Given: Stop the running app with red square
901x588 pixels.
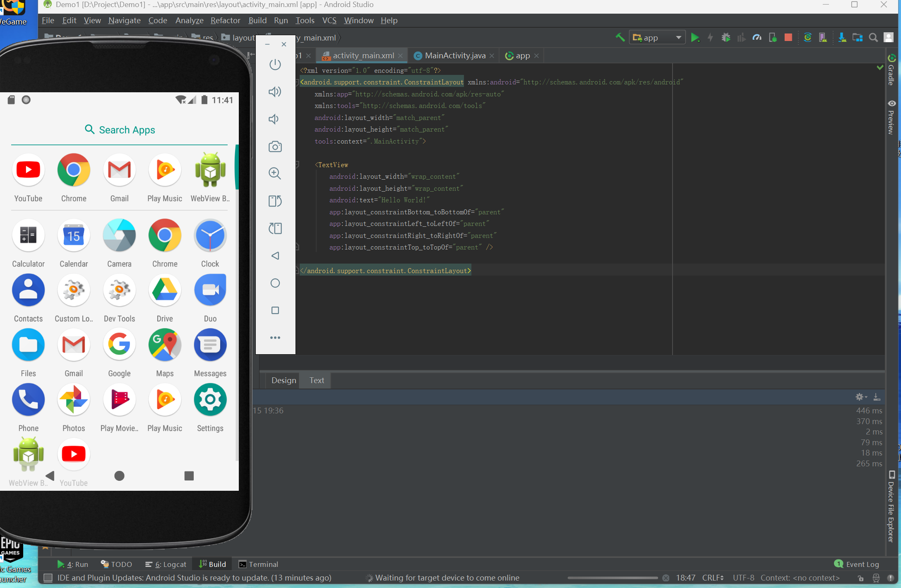Looking at the screenshot, I should 788,38.
